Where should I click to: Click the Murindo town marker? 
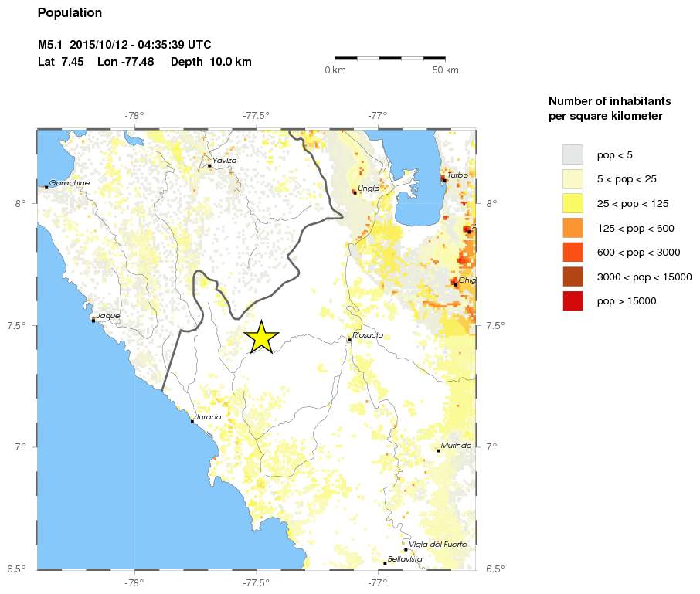click(438, 450)
